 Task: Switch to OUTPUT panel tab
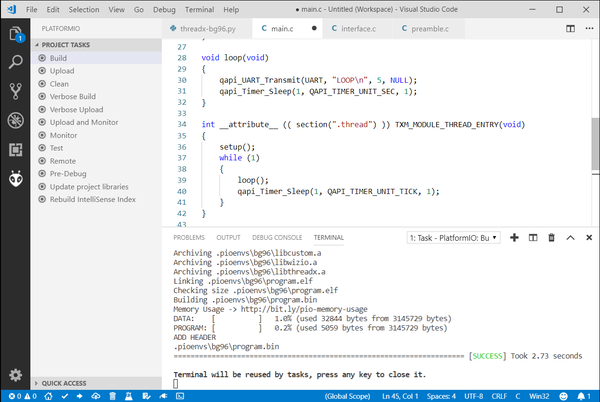pyautogui.click(x=228, y=238)
